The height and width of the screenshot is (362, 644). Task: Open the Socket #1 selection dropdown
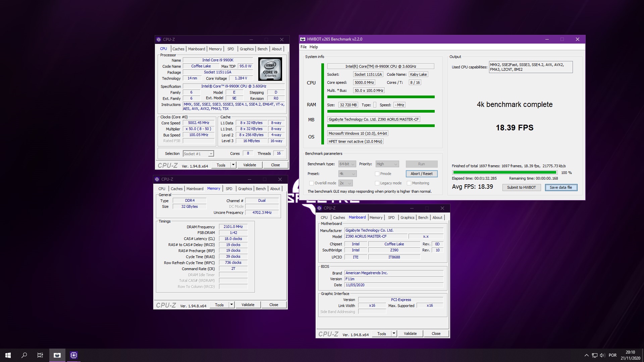coord(198,154)
